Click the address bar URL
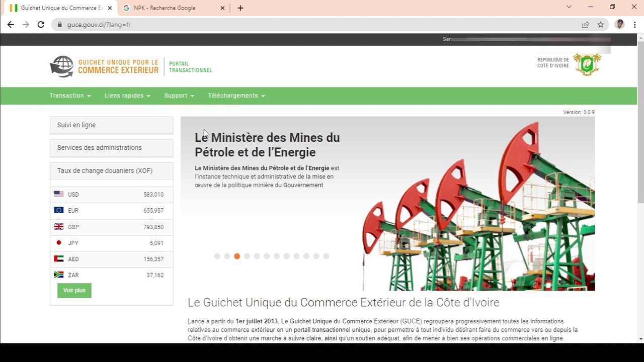The image size is (644, 362). (x=99, y=24)
